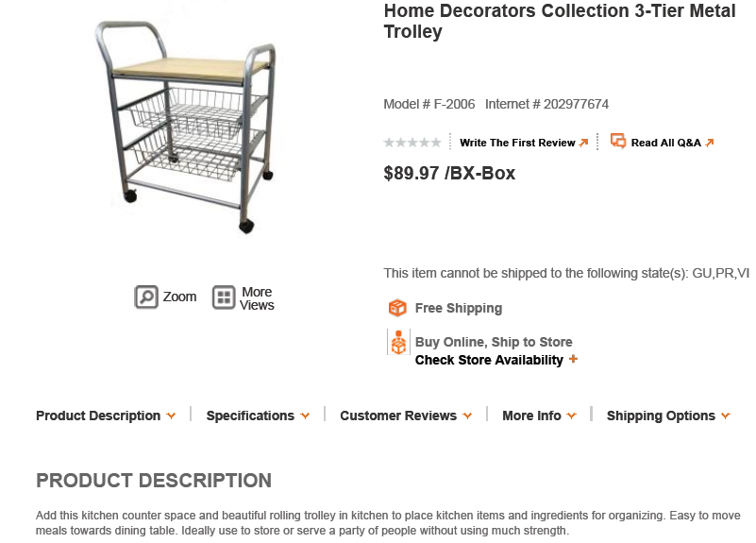
Task: Click the Q&A speech bubble icon
Action: (618, 141)
